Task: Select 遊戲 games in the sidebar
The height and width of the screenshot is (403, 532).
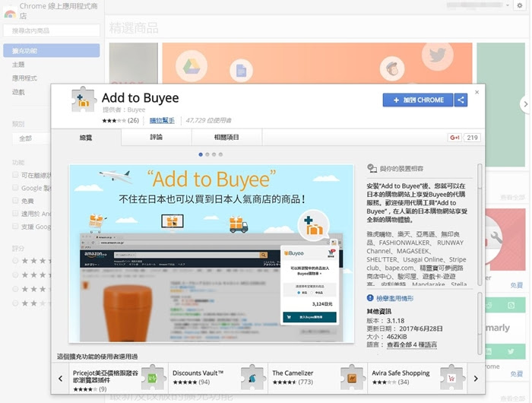Action: (x=18, y=92)
